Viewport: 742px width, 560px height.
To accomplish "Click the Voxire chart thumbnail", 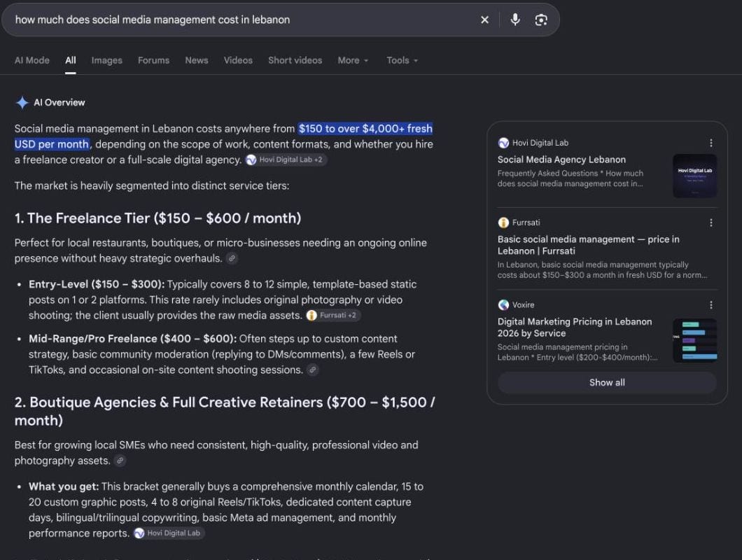I will pyautogui.click(x=694, y=341).
